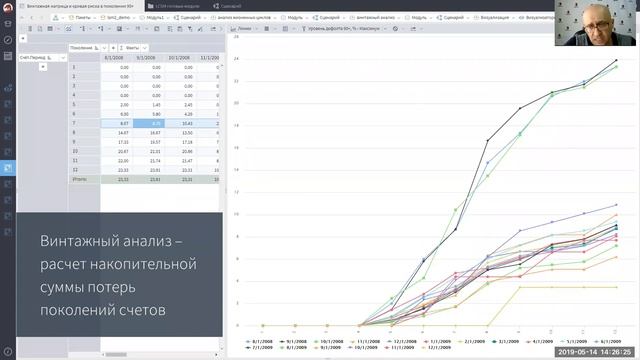Screen dimensions: 640x360
Task: Click row header 12 in table
Action: tap(84, 170)
